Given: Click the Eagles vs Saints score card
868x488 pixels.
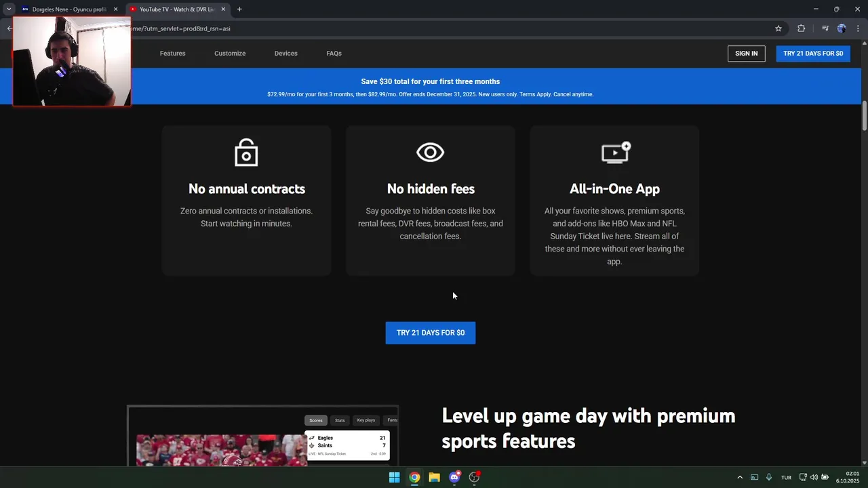Looking at the screenshot, I should click(347, 445).
